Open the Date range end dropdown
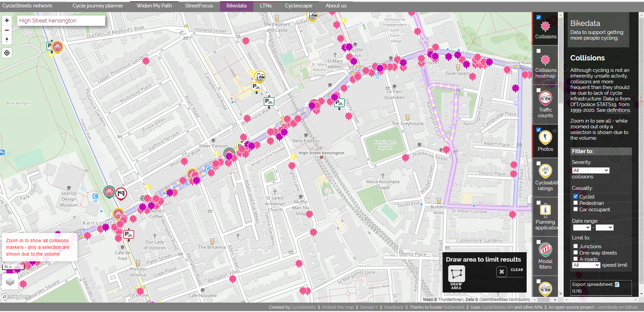644x312 pixels. tap(605, 227)
